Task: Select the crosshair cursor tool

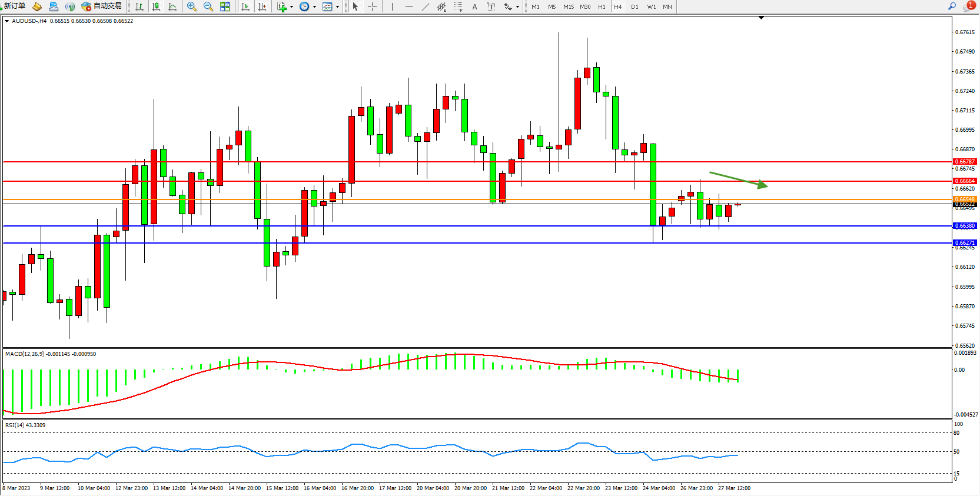Action: tap(372, 7)
